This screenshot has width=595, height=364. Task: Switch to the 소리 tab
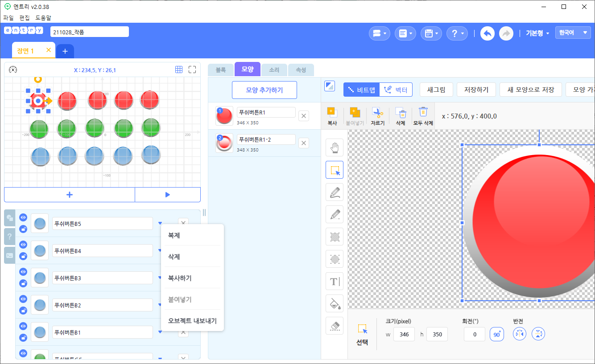coord(274,70)
